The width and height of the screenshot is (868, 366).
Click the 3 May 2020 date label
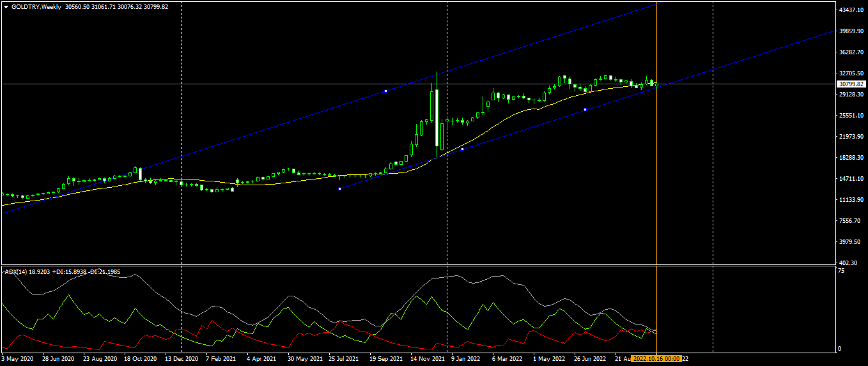tap(18, 359)
